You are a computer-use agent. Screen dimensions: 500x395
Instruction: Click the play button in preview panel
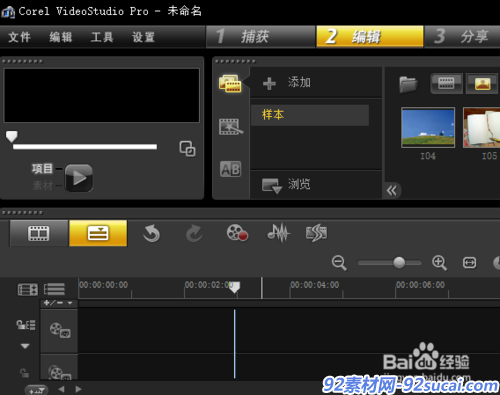(x=79, y=178)
